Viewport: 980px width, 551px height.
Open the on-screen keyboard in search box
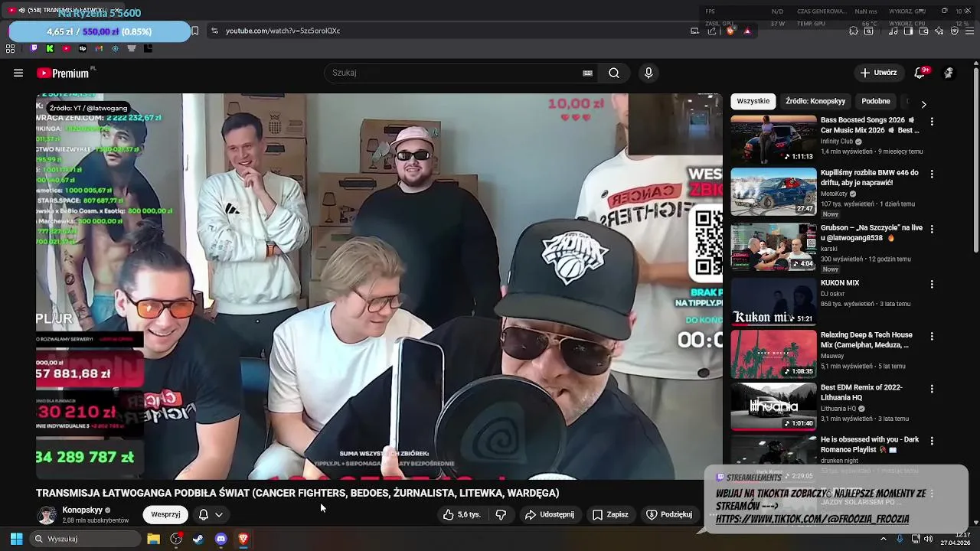[587, 73]
